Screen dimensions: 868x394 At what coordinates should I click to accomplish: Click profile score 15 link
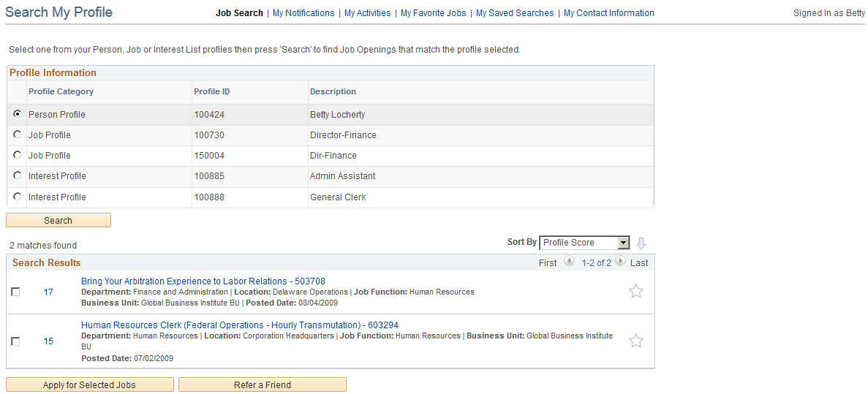[x=48, y=341]
